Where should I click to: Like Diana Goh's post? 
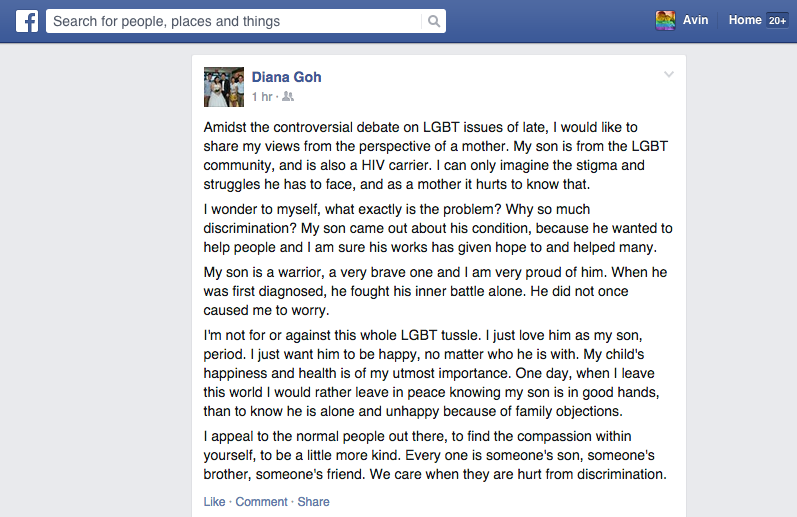pos(214,502)
